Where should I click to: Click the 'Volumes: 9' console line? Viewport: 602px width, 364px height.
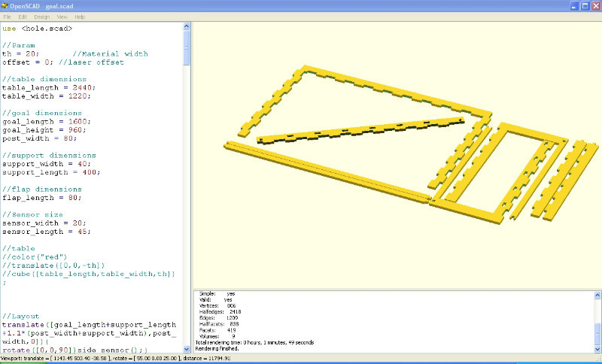tap(217, 336)
